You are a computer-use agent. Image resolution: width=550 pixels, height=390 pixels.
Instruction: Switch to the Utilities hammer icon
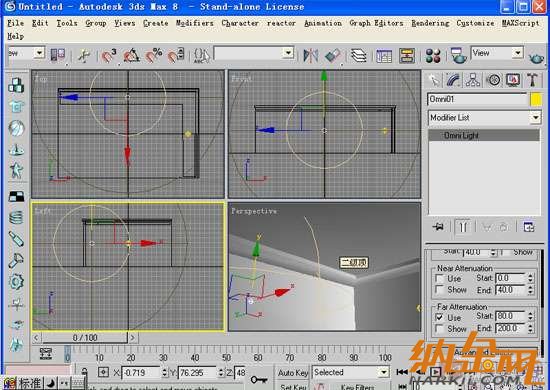click(x=532, y=80)
